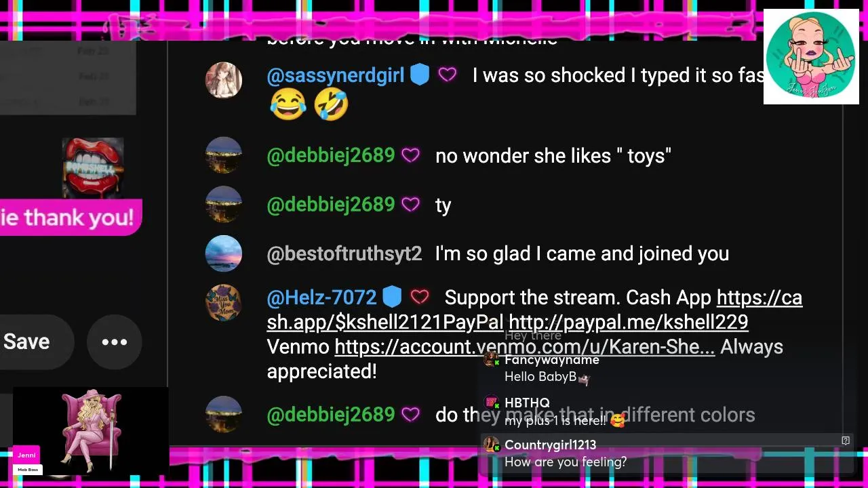
Task: Click the pink Jenni name tag
Action: [26, 455]
